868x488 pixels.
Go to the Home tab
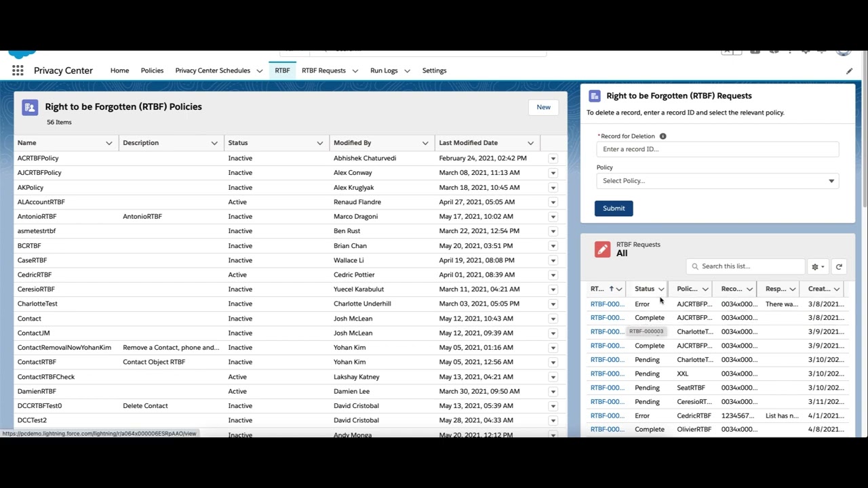click(x=119, y=70)
